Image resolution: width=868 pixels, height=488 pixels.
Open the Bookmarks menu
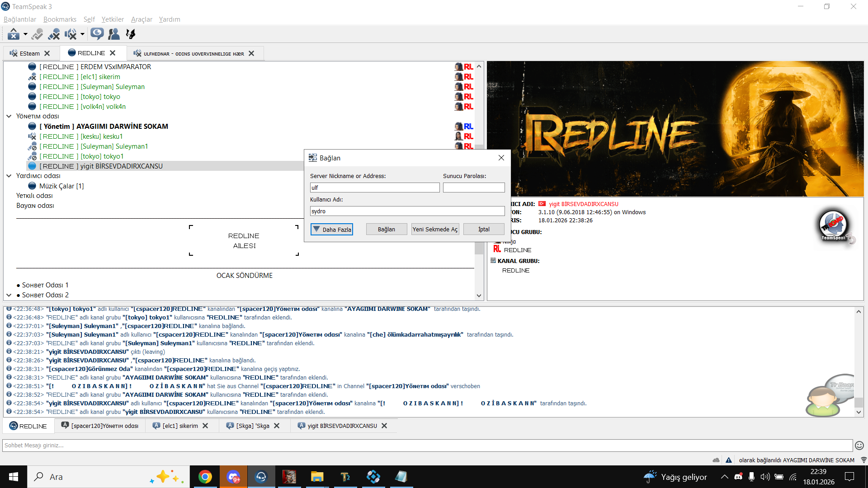60,19
